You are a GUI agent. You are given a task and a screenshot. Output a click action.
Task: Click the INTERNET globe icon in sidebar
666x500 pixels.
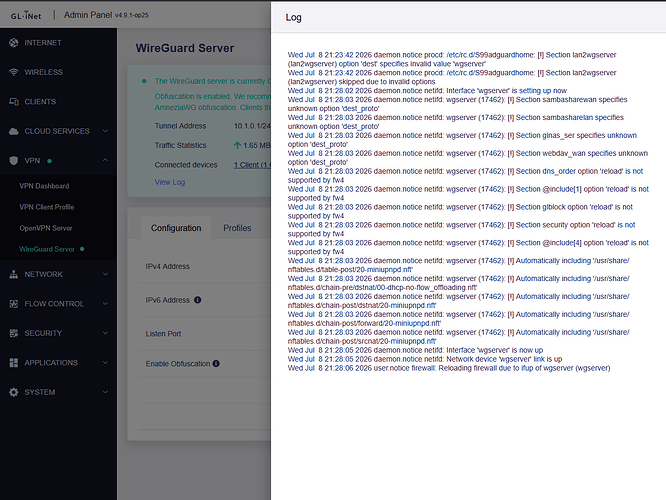point(14,42)
